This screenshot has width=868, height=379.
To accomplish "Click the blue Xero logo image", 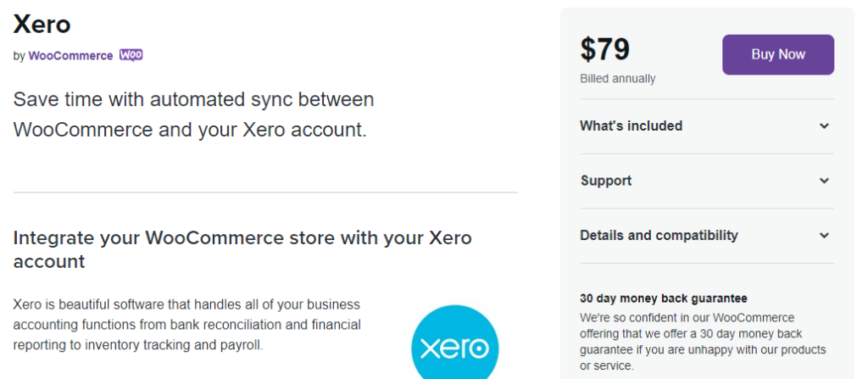I will point(454,345).
